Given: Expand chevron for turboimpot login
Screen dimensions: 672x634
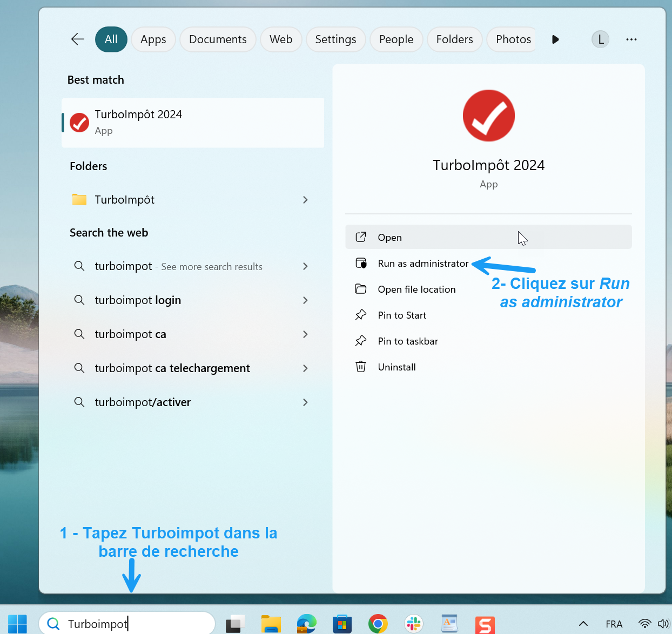Looking at the screenshot, I should (305, 300).
